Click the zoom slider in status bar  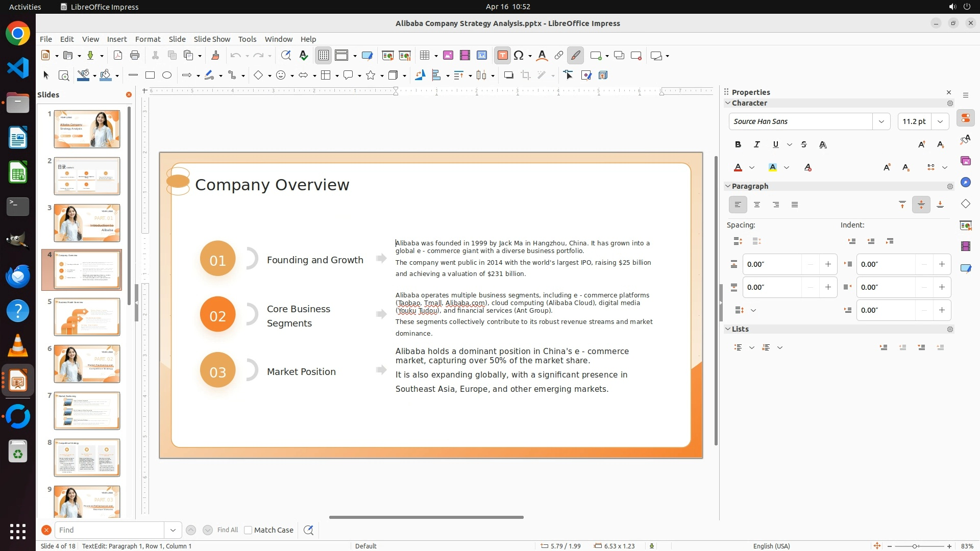click(x=914, y=546)
